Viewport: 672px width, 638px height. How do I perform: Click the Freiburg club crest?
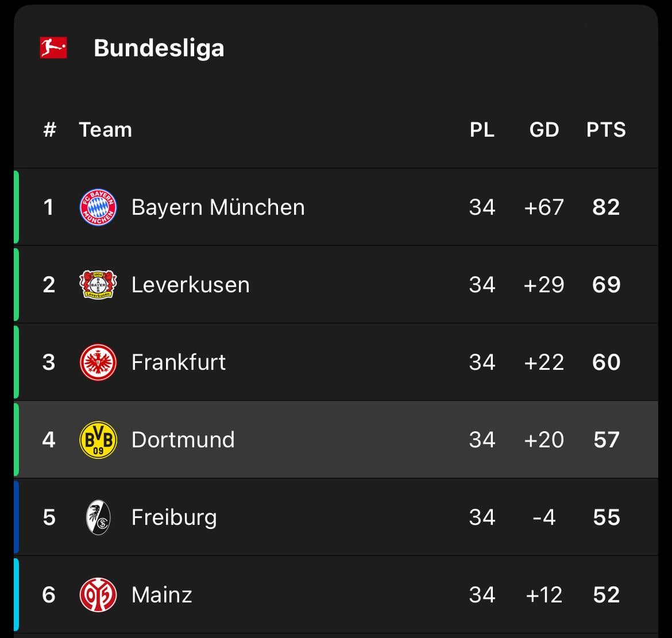pos(98,517)
